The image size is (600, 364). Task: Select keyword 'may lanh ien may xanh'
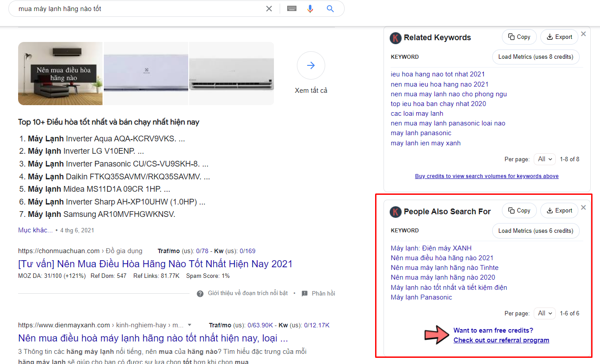coord(426,143)
